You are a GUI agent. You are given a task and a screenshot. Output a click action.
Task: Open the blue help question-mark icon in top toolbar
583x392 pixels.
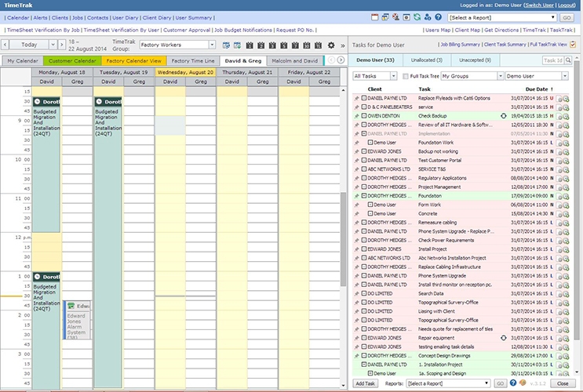click(439, 17)
